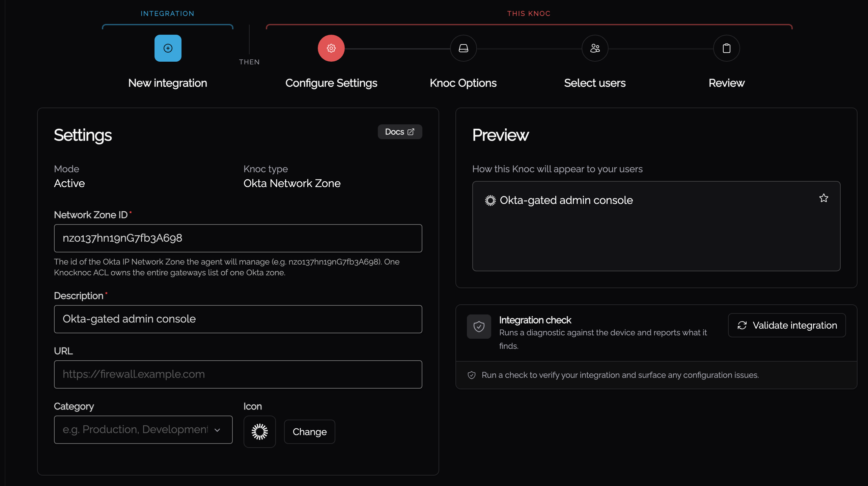
Task: Click the INTEGRATION section header
Action: click(x=167, y=13)
